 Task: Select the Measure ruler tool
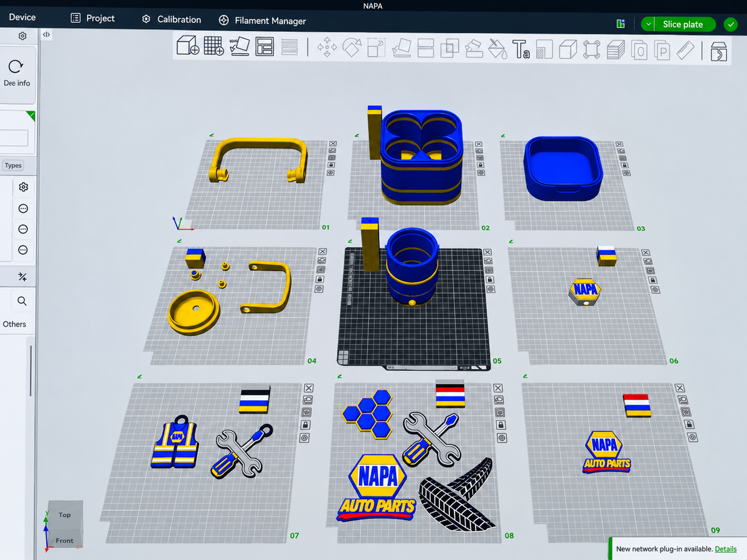[685, 50]
